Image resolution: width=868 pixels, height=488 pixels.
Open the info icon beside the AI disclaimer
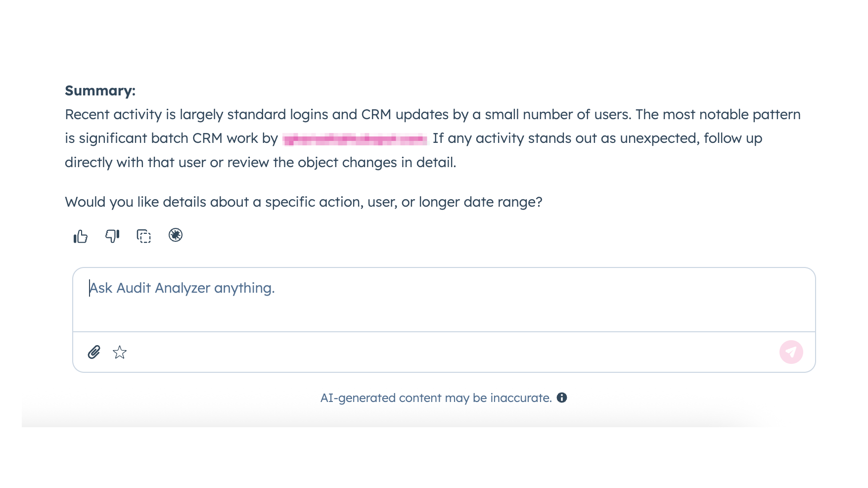coord(562,398)
